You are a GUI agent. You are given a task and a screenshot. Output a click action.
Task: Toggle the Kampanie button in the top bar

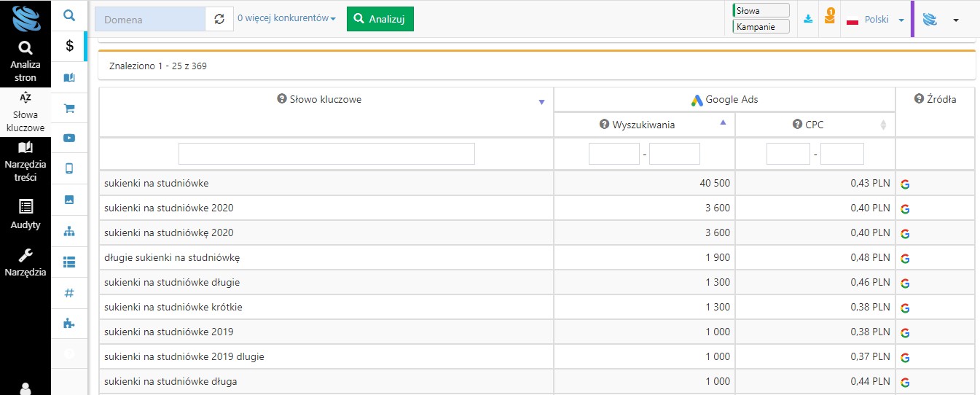coord(761,27)
